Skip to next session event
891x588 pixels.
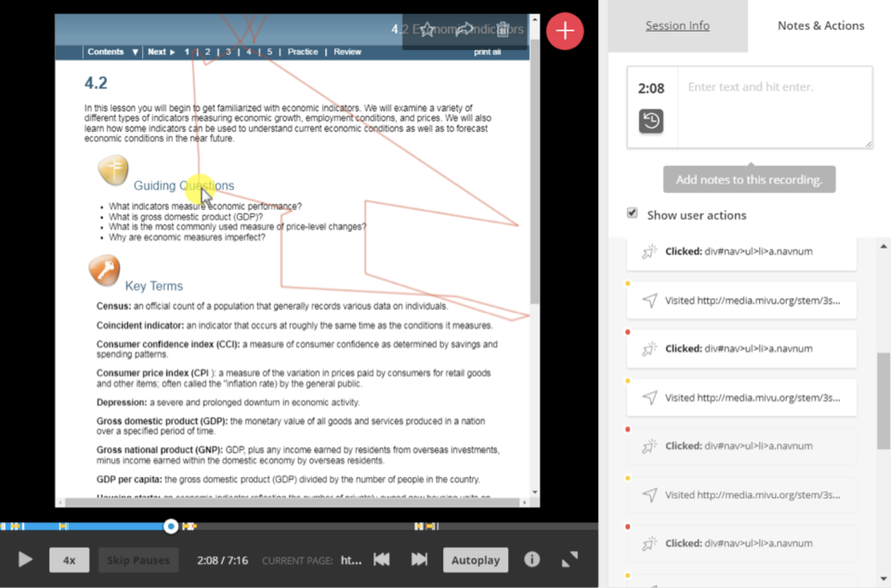pos(419,559)
